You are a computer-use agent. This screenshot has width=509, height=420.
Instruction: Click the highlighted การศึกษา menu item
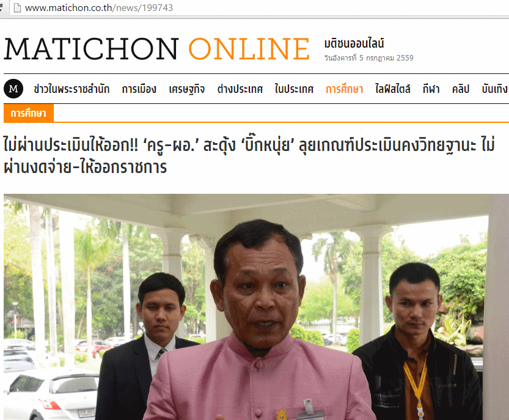click(345, 89)
